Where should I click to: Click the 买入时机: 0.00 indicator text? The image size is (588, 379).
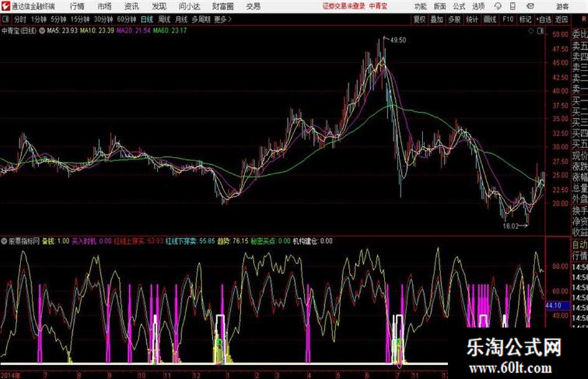pyautogui.click(x=92, y=241)
